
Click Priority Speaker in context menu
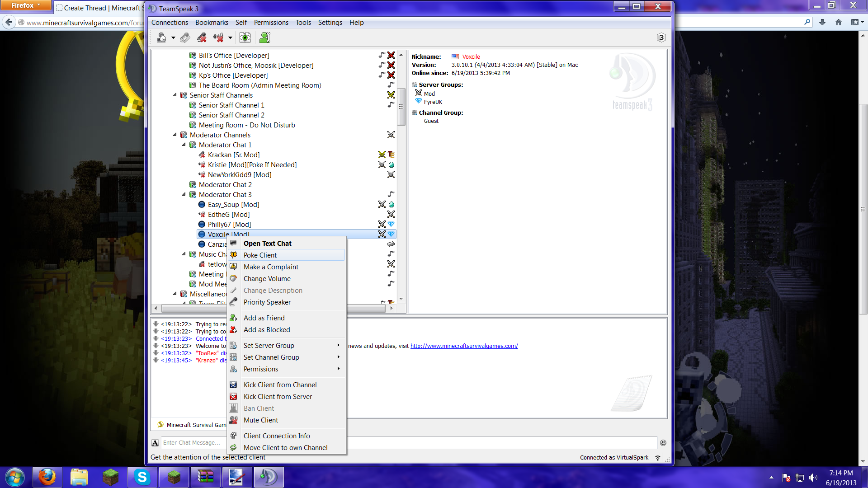point(287,302)
